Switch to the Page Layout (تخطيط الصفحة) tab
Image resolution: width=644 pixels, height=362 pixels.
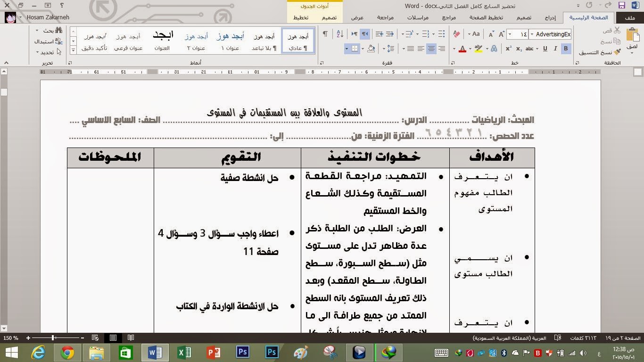486,17
